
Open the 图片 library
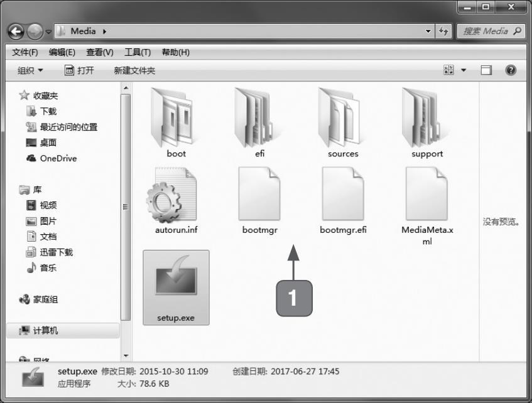click(41, 221)
